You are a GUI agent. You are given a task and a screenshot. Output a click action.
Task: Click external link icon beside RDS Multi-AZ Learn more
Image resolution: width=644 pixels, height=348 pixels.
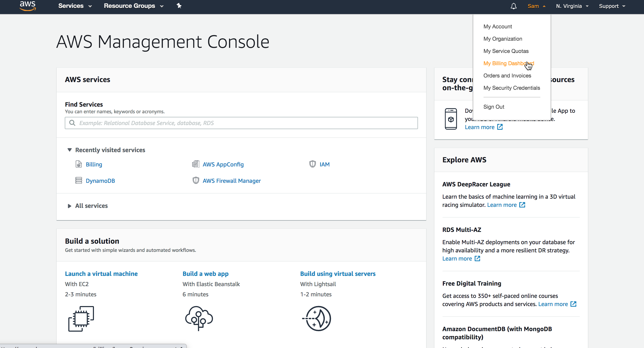click(x=477, y=259)
